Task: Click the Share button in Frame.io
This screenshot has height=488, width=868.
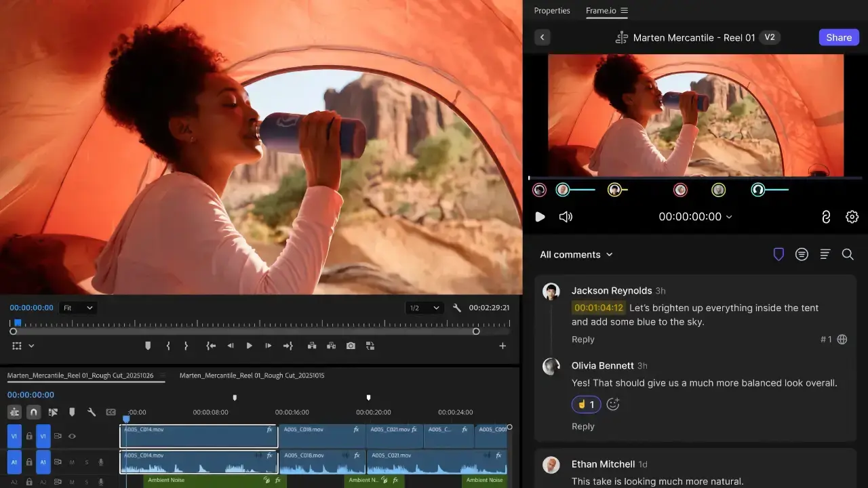Action: [x=838, y=37]
